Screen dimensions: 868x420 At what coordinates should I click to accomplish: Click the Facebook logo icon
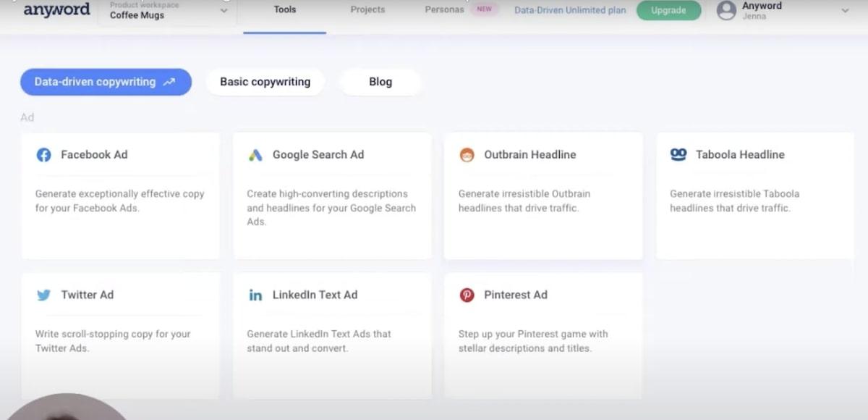[44, 155]
